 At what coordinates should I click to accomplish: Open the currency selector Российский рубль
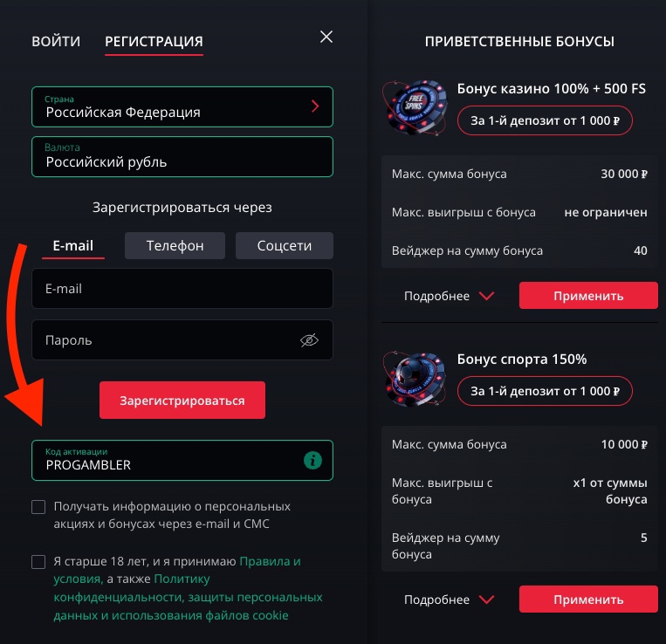point(182,156)
